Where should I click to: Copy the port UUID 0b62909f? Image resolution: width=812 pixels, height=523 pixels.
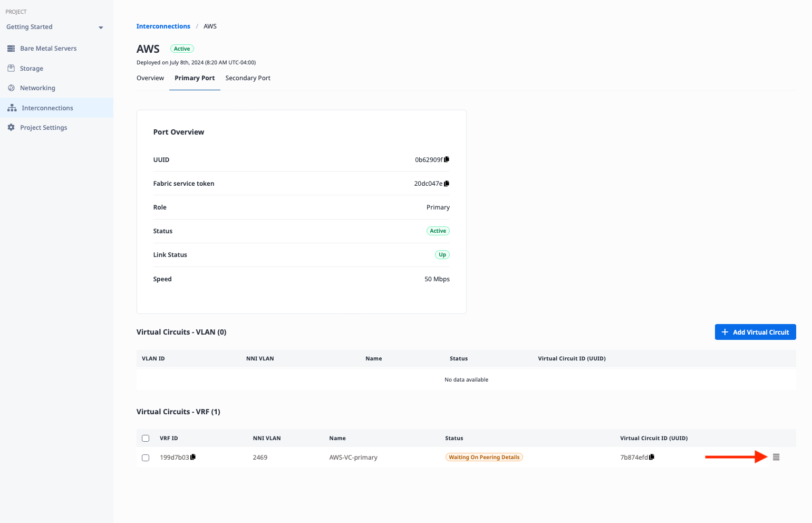point(447,159)
